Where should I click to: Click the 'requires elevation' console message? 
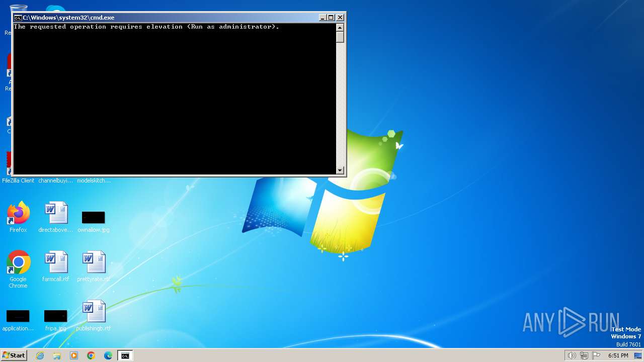[146, 27]
